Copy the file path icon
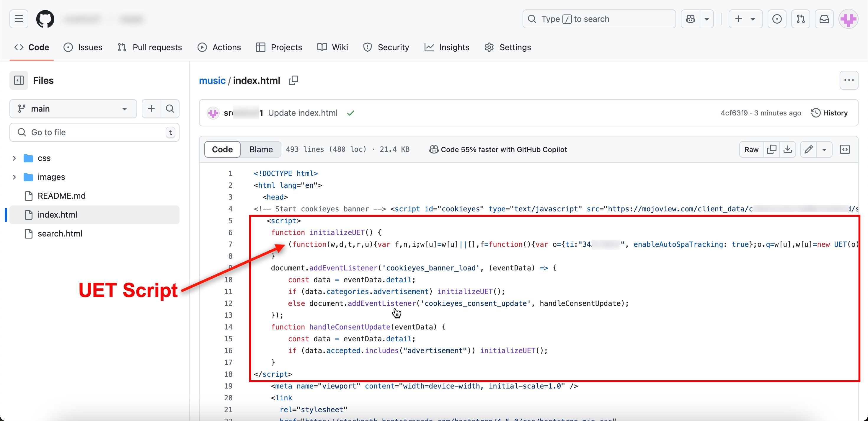Image resolution: width=868 pixels, height=421 pixels. pyautogui.click(x=293, y=81)
